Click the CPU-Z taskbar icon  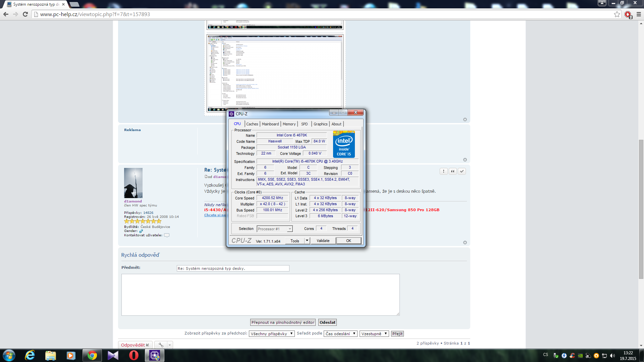coord(155,355)
